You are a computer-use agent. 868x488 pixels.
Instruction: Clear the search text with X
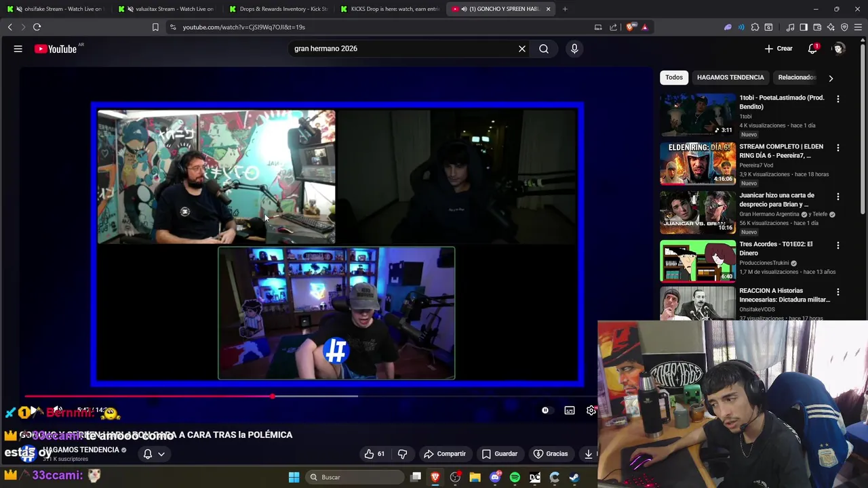pos(522,49)
